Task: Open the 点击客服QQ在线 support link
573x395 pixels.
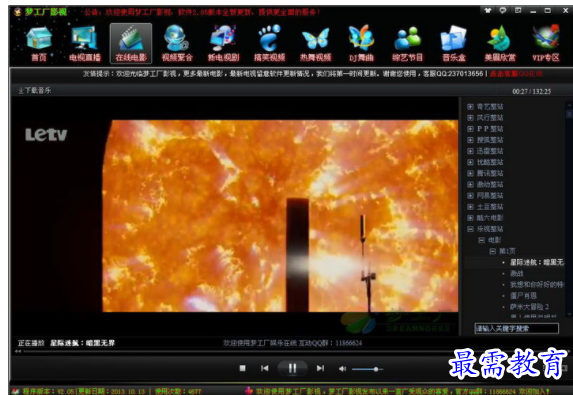Action: 516,74
